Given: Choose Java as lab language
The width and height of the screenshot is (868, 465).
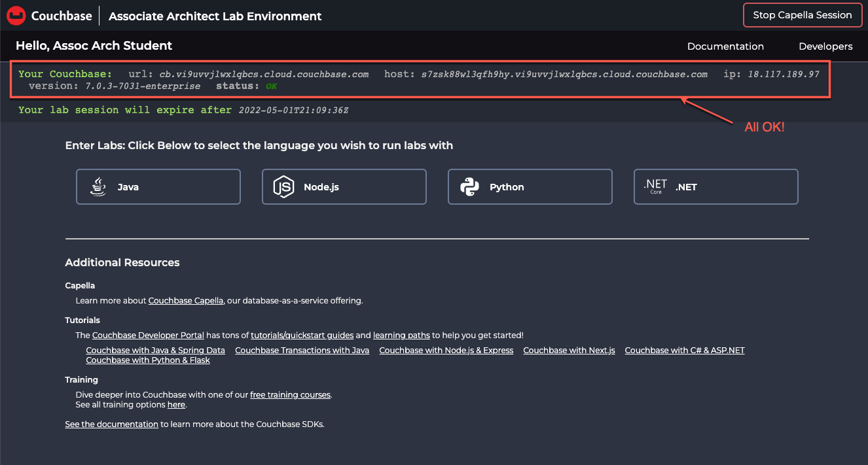Looking at the screenshot, I should [x=158, y=187].
